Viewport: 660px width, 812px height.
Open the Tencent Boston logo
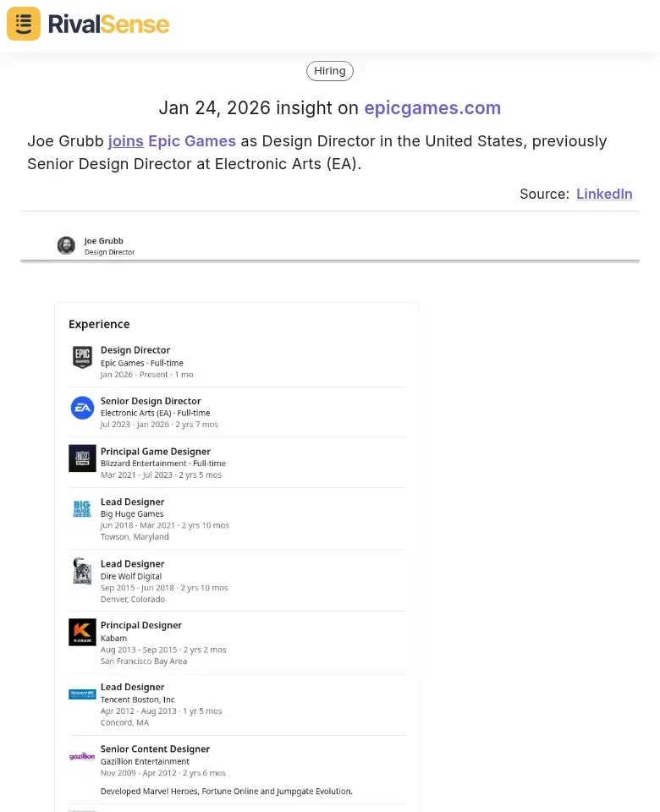81,694
